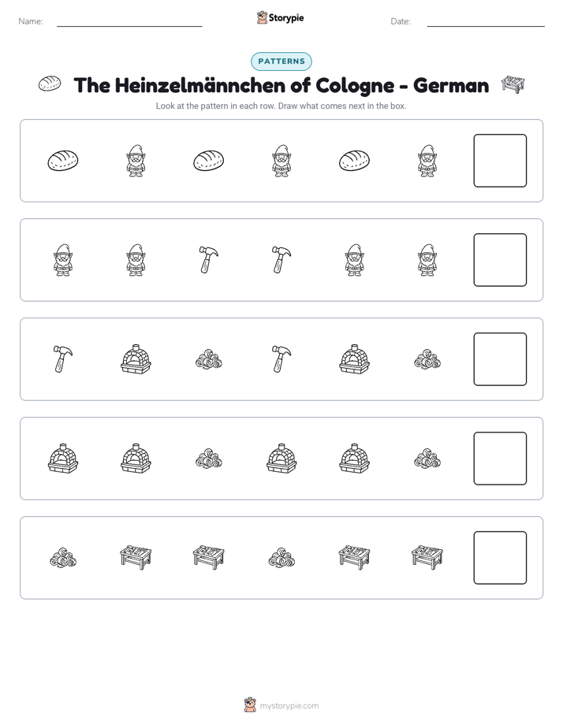The width and height of the screenshot is (563, 728).
Task: Click the Storypie logo at the top
Action: tap(280, 17)
